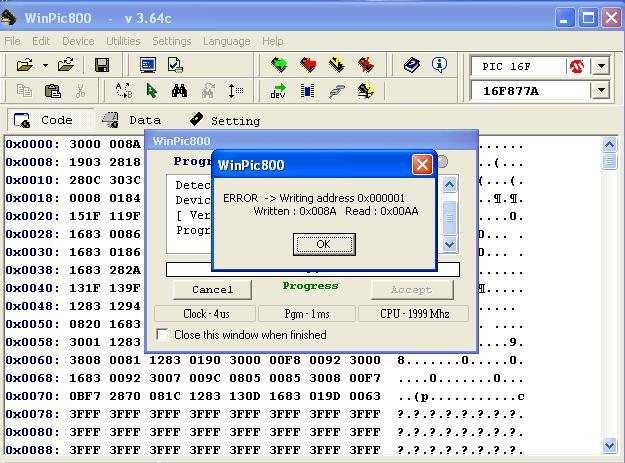Open the Edit menu
625x463 pixels.
(41, 41)
